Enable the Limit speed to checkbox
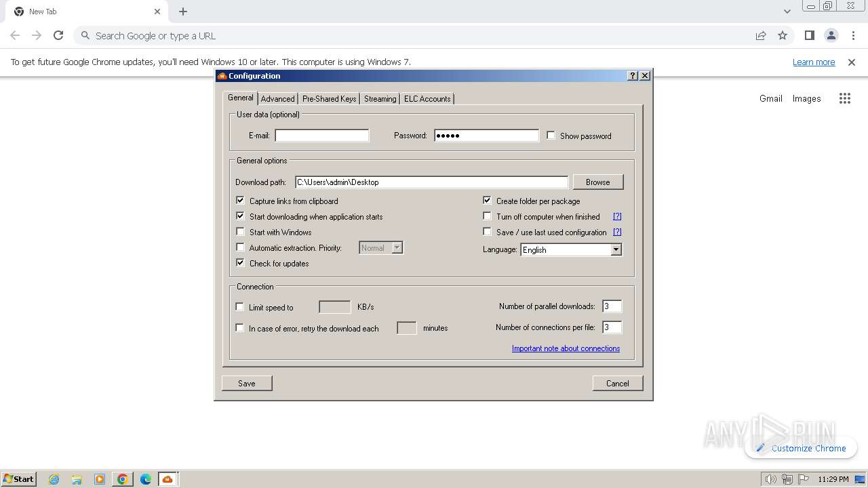The image size is (868, 488). tap(239, 307)
